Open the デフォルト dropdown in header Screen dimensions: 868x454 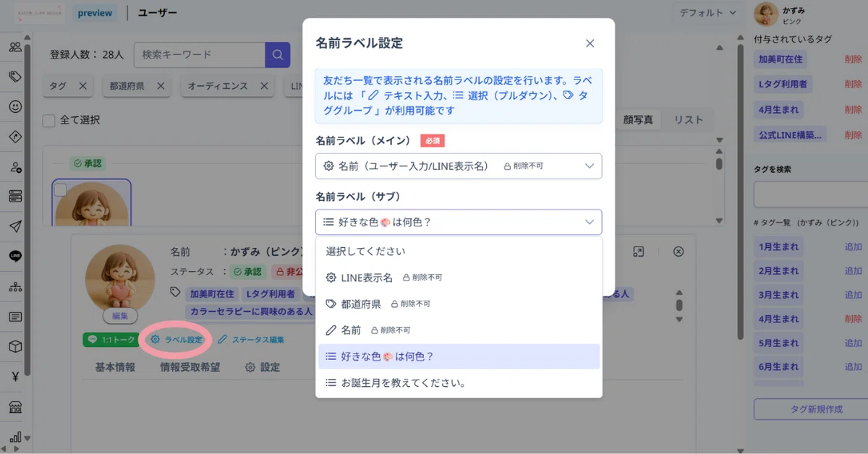(708, 12)
